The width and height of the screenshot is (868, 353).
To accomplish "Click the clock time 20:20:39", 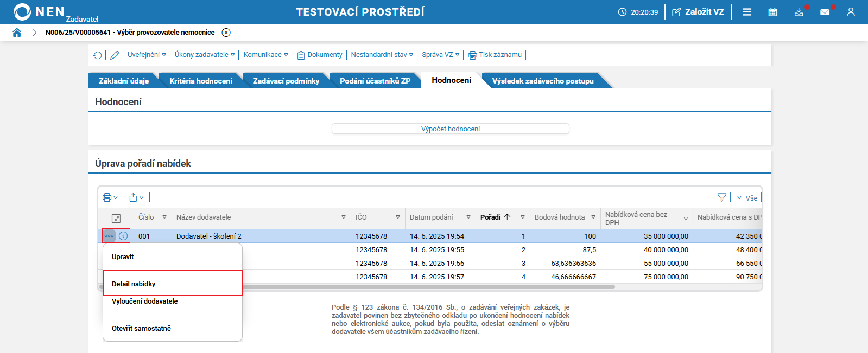I will (x=644, y=12).
